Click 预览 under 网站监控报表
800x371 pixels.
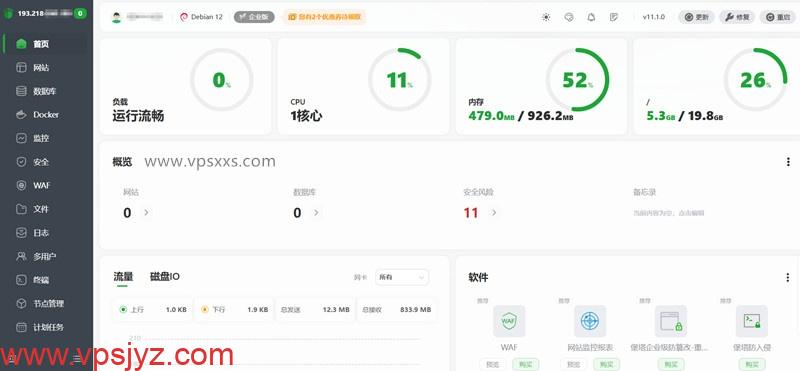tap(573, 364)
